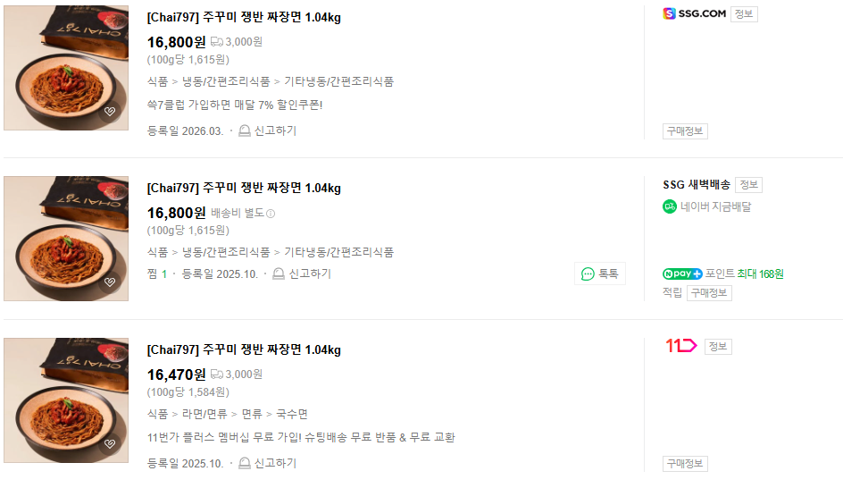Open 정보 next to SSG 새벽배송
Screen dimensions: 868x488
click(x=748, y=184)
